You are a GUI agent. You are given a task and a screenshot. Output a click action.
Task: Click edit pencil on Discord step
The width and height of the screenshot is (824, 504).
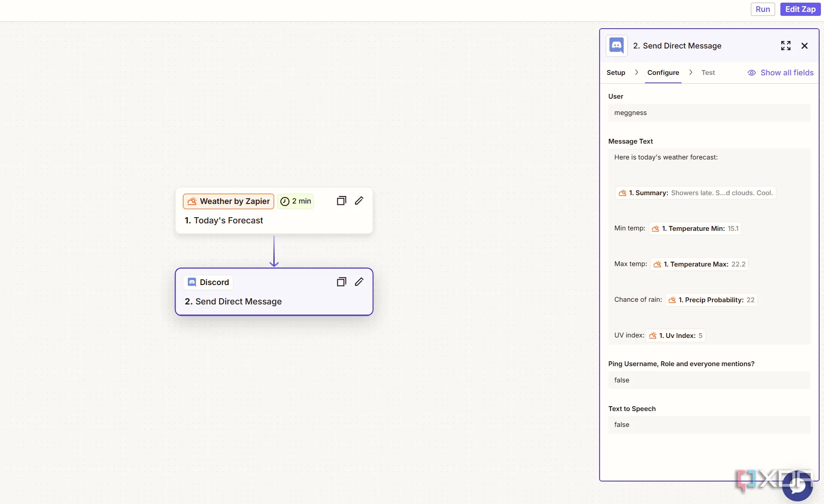(x=359, y=282)
